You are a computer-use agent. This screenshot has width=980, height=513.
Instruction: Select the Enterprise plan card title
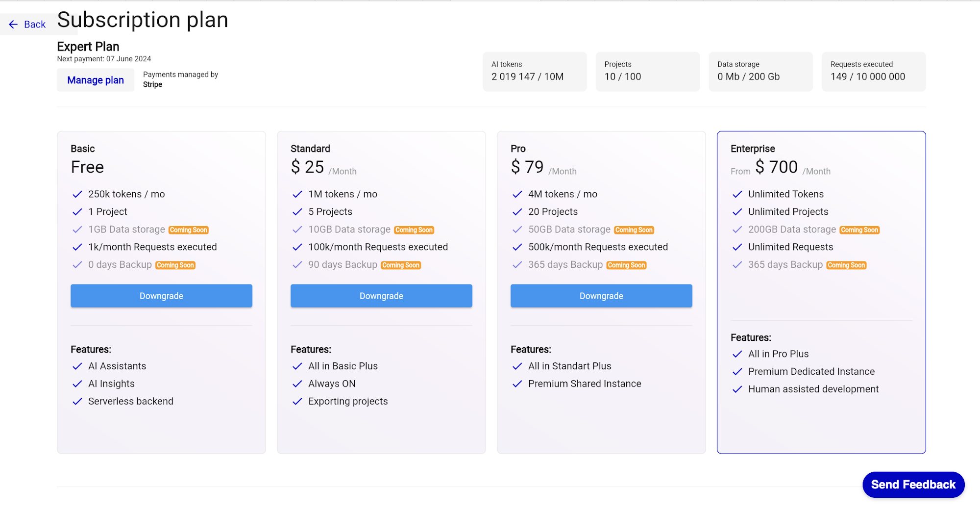click(753, 149)
